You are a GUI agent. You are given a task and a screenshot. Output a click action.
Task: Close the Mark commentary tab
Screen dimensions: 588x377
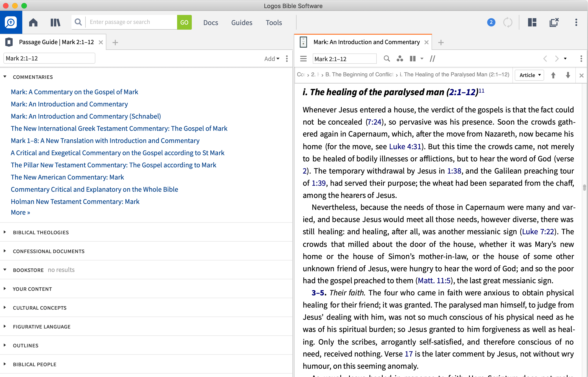coord(427,42)
